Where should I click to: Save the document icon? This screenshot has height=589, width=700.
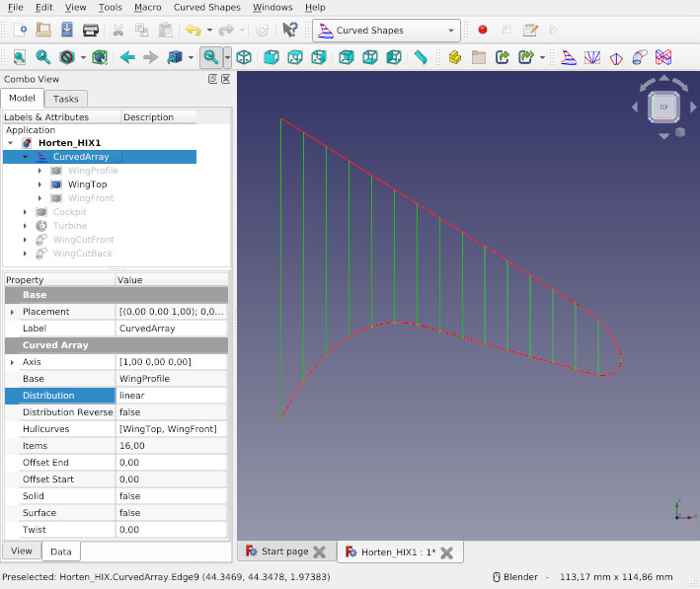(x=67, y=30)
